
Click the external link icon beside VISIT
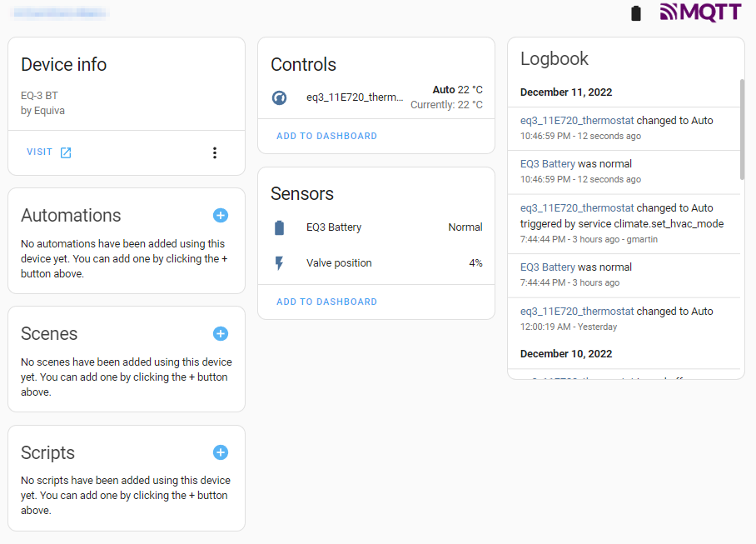tap(66, 153)
